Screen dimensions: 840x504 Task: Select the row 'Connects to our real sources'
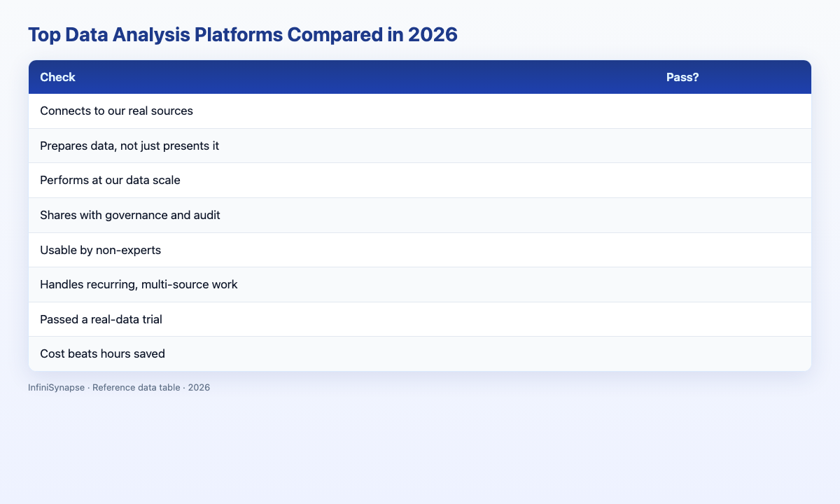coord(420,111)
